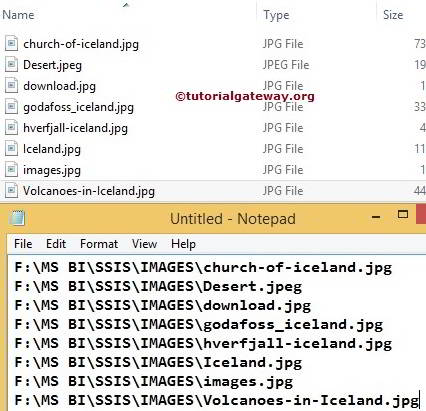Click Notepad line ending Volcanoes-in-Iceland.jpg

point(217,401)
